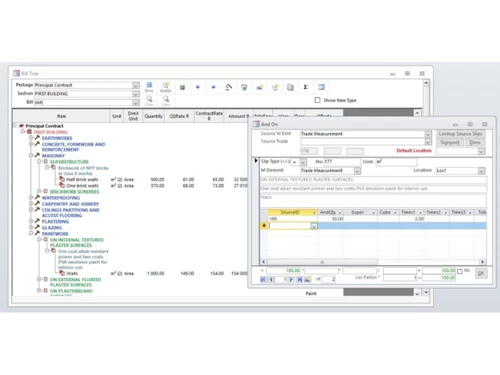The height and width of the screenshot is (375, 500).
Task: Open the Package dropdown
Action: [x=135, y=85]
